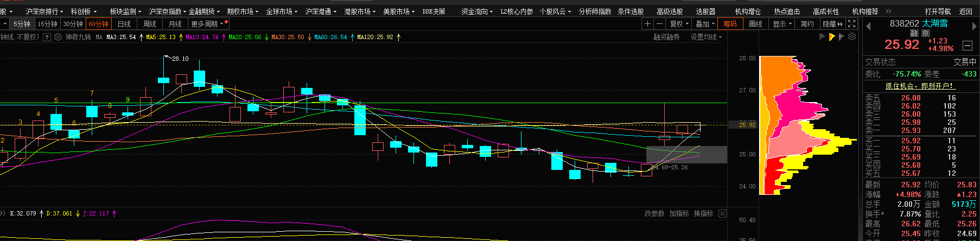Image resolution: width=980 pixels, height=241 pixels.
Task: Select the bar-list chip distribution icon
Action: [x=822, y=37]
